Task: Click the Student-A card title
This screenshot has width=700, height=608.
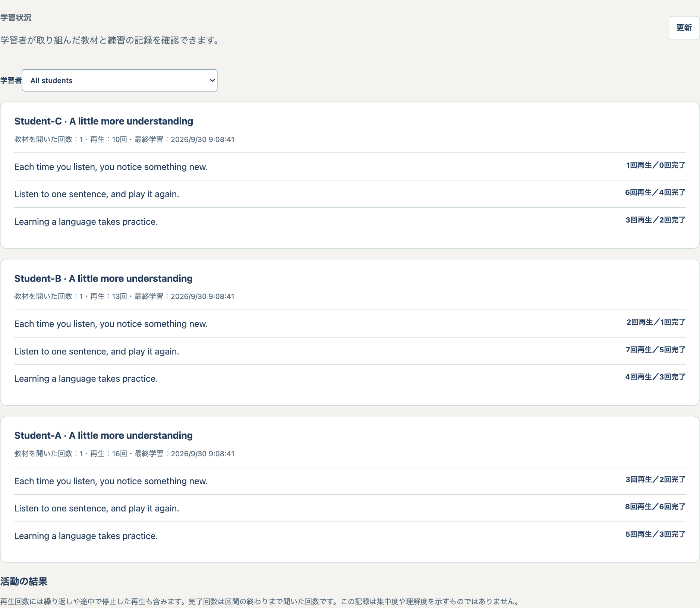Action: pyautogui.click(x=103, y=435)
